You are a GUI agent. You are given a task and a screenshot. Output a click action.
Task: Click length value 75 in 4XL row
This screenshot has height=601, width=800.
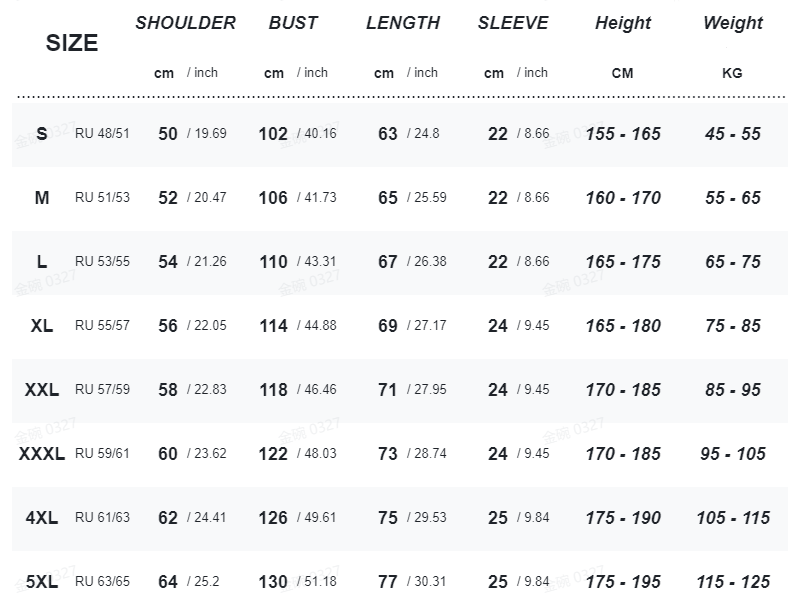388,518
